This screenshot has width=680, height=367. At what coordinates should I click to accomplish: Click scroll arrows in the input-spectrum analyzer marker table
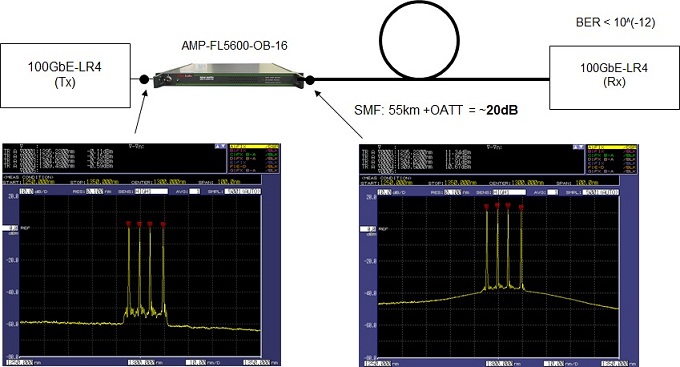(220, 147)
